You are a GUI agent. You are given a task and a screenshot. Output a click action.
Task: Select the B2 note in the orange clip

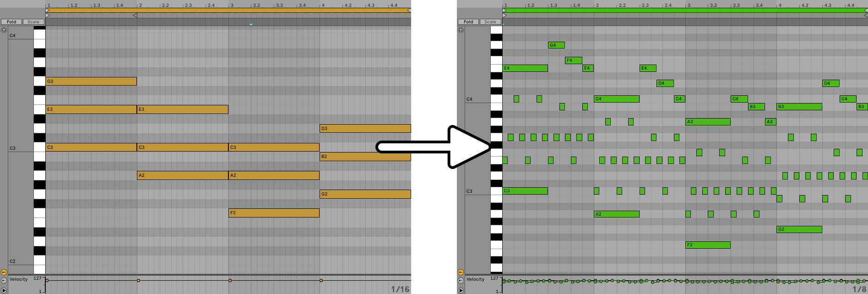pyautogui.click(x=365, y=157)
